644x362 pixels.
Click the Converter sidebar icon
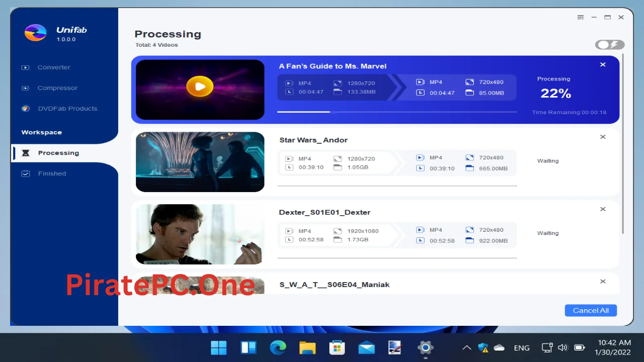(x=26, y=67)
